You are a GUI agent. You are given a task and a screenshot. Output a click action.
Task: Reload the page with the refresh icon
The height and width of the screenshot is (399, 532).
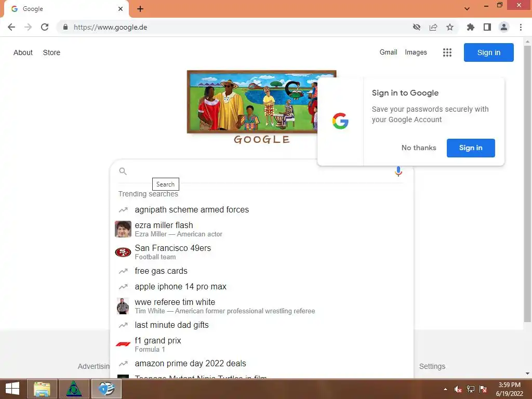(45, 27)
